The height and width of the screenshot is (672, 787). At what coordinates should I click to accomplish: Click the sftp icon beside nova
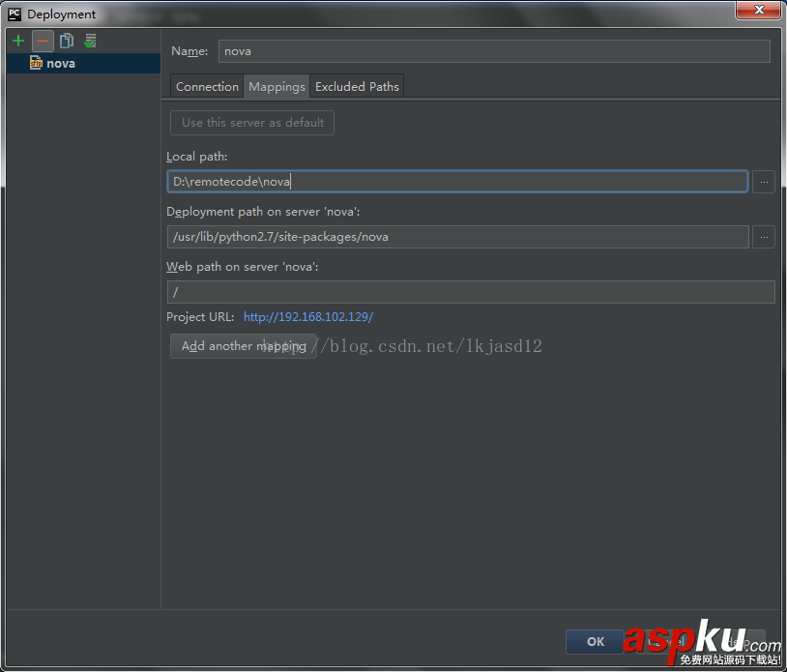33,63
